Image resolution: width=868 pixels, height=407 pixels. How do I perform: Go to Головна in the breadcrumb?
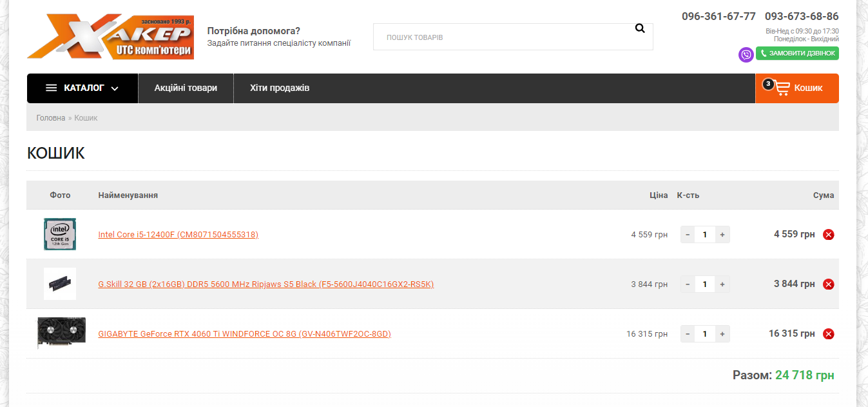coord(51,118)
